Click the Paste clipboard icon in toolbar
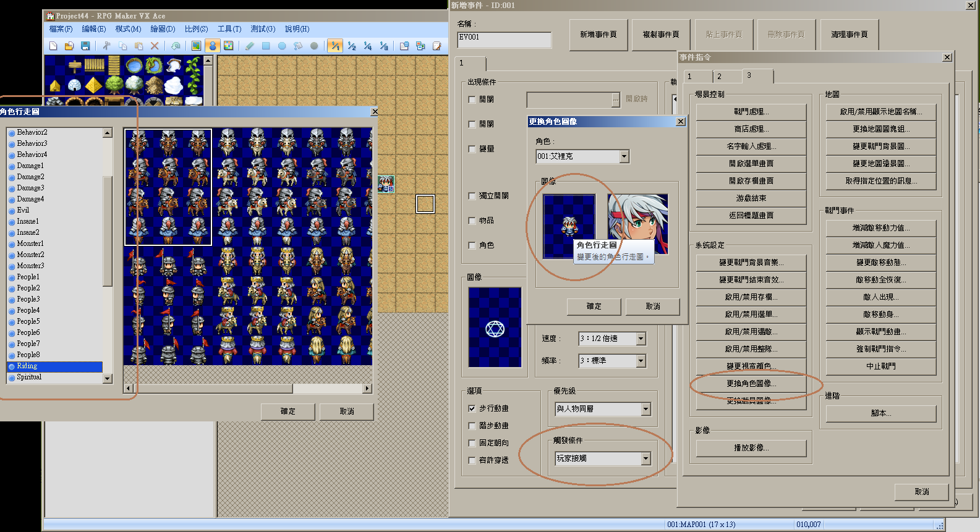 point(138,46)
